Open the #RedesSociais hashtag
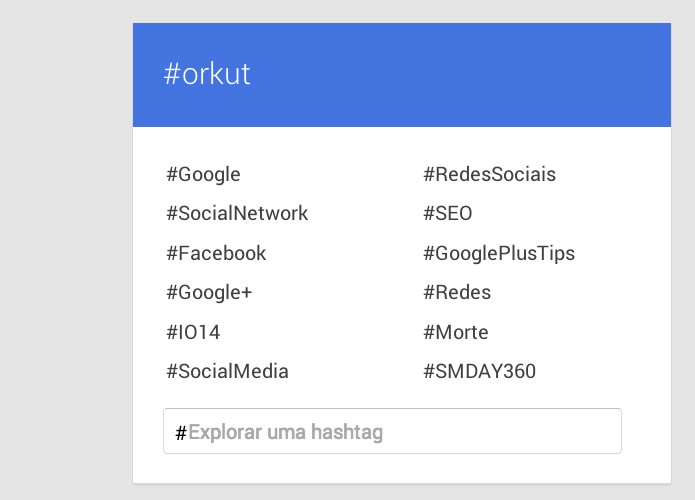695x500 pixels. point(489,174)
